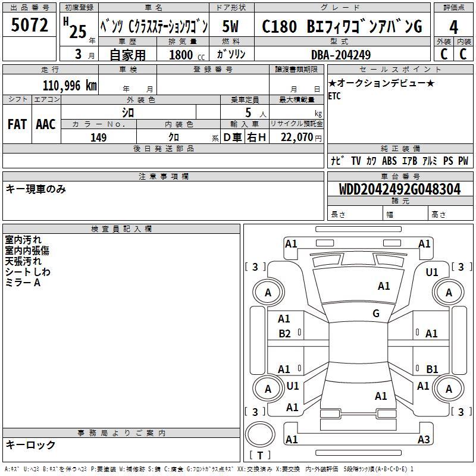Image resolution: width=476 pixels, height=476 pixels.
Task: Click the lower-left wheel circle marked A
Action: (268, 389)
